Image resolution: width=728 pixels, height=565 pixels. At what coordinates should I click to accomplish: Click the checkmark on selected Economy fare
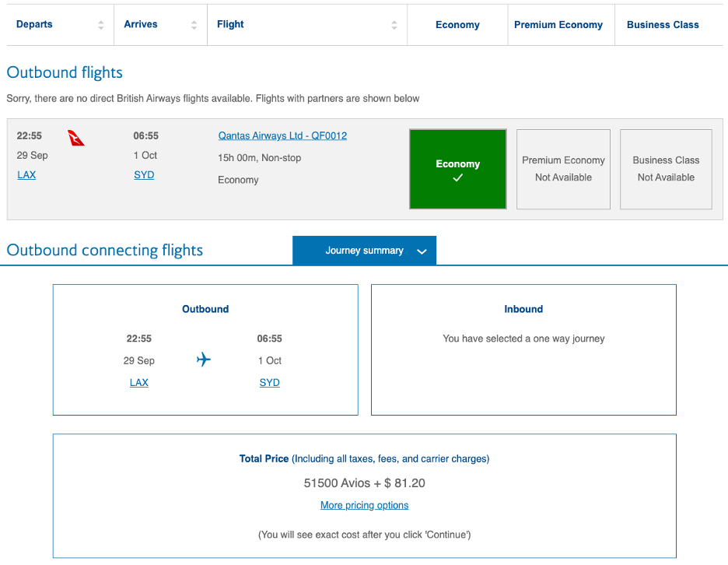(458, 177)
